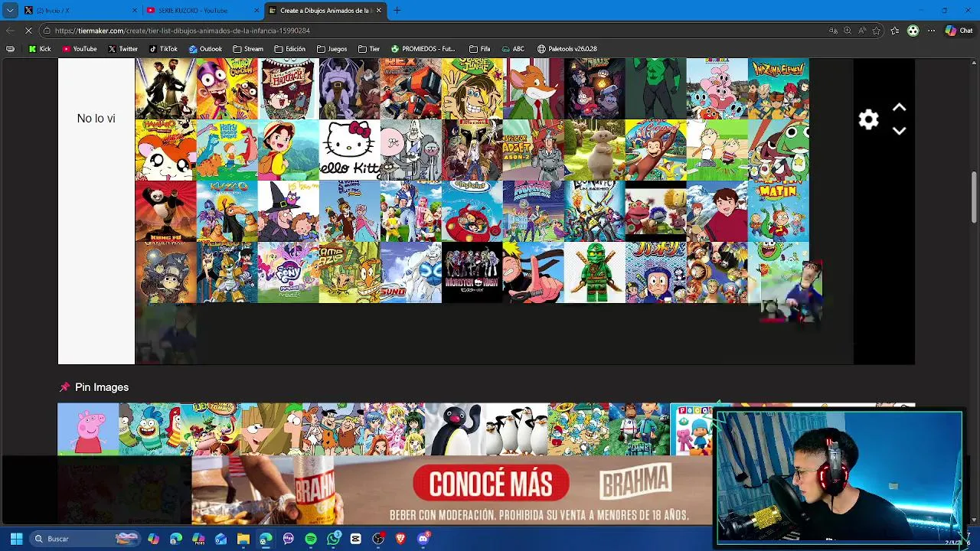Screen dimensions: 980x551
Task: Open the Stream bookmarks folder
Action: (x=248, y=49)
